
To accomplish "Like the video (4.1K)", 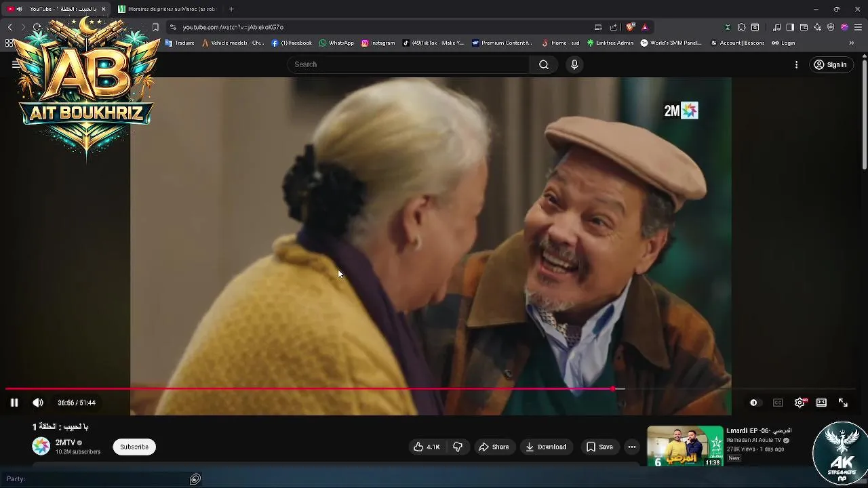I will click(x=427, y=447).
